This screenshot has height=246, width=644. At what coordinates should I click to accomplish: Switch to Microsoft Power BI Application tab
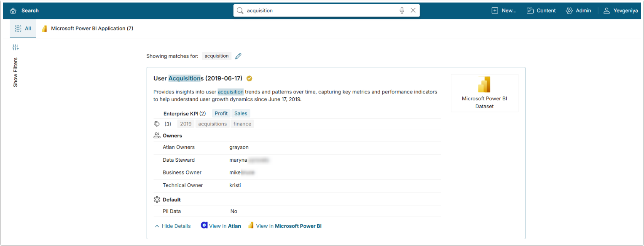tap(88, 29)
